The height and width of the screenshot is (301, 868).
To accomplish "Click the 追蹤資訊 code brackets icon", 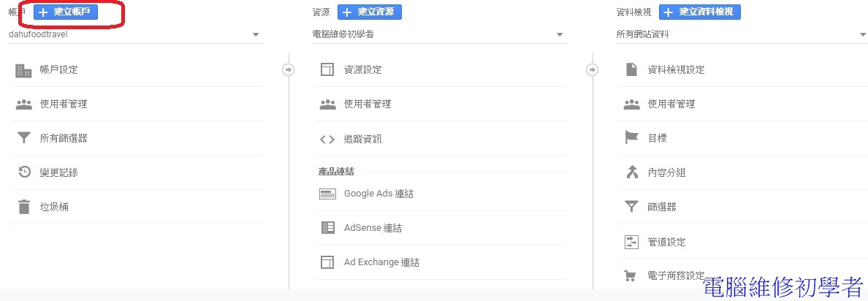I will pos(327,139).
